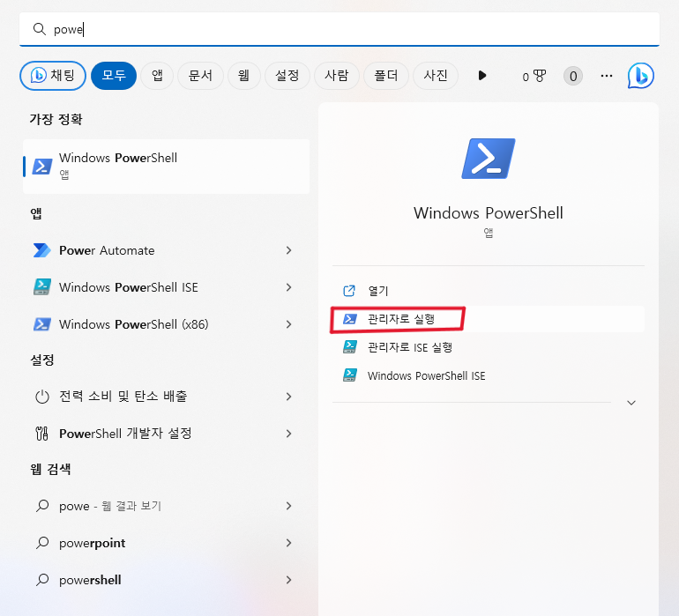Open Windows PowerShell (x86) app result
This screenshot has width=679, height=616.
point(167,324)
